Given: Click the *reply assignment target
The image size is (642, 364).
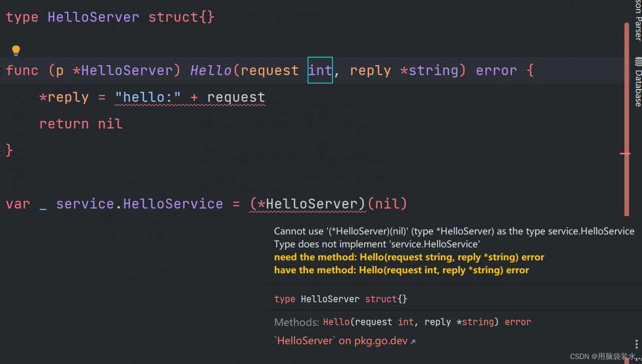Looking at the screenshot, I should (x=64, y=97).
